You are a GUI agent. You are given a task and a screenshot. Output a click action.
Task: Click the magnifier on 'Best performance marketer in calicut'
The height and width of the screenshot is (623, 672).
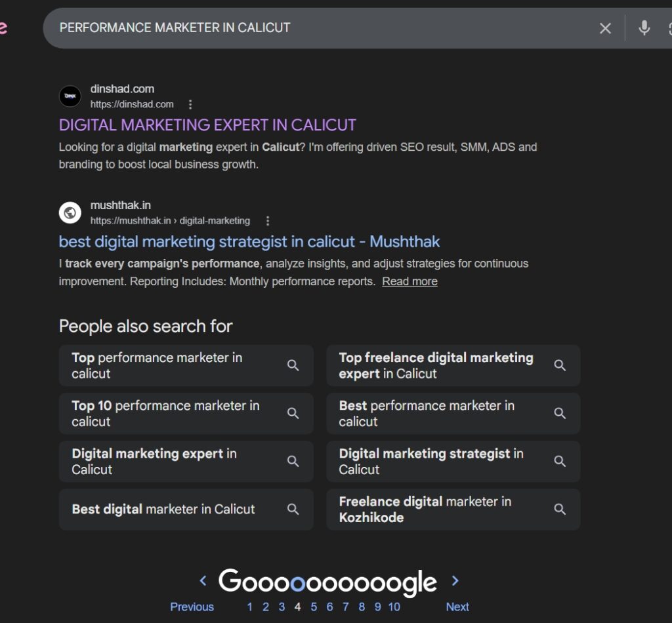click(560, 413)
